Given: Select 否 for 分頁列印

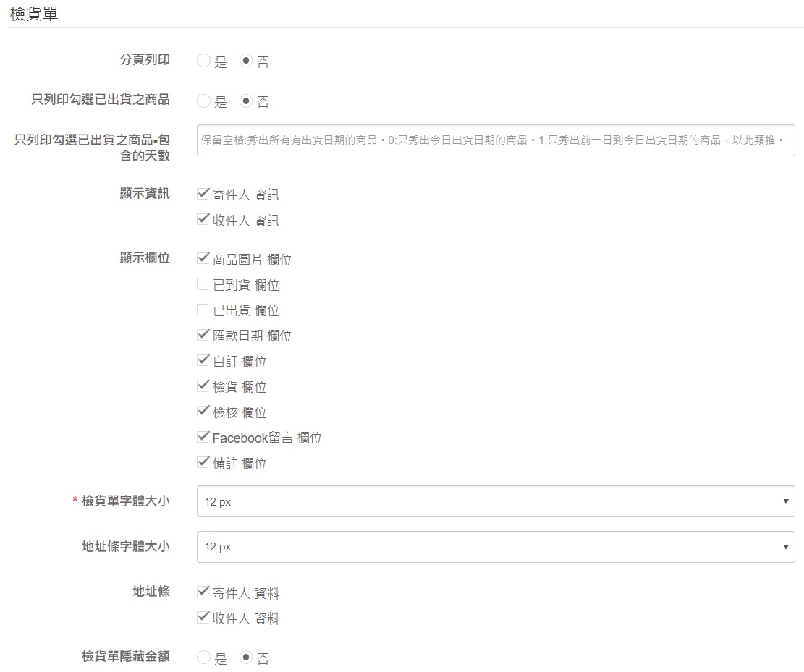Looking at the screenshot, I should pyautogui.click(x=245, y=61).
